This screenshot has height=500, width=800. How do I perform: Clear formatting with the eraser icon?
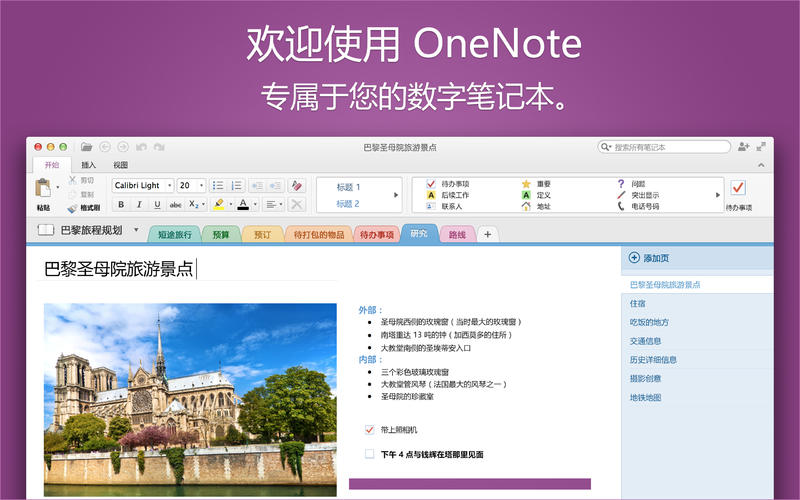tap(297, 185)
